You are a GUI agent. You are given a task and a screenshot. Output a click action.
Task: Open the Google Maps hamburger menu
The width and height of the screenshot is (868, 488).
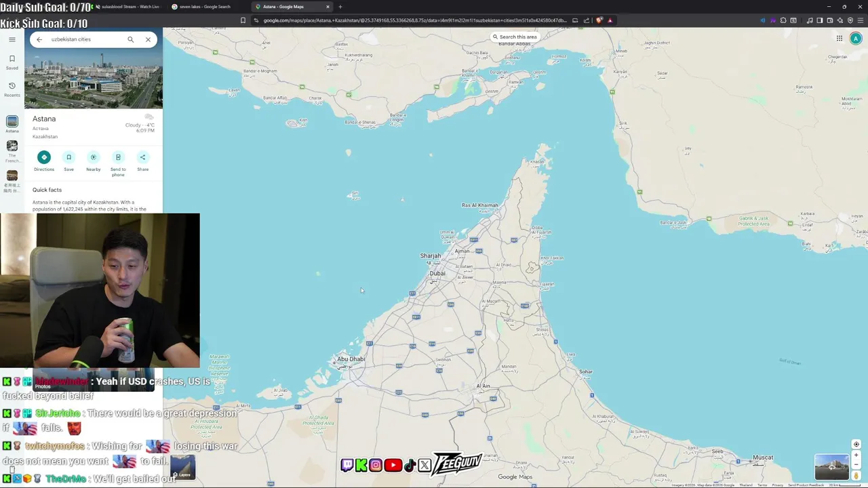[12, 39]
